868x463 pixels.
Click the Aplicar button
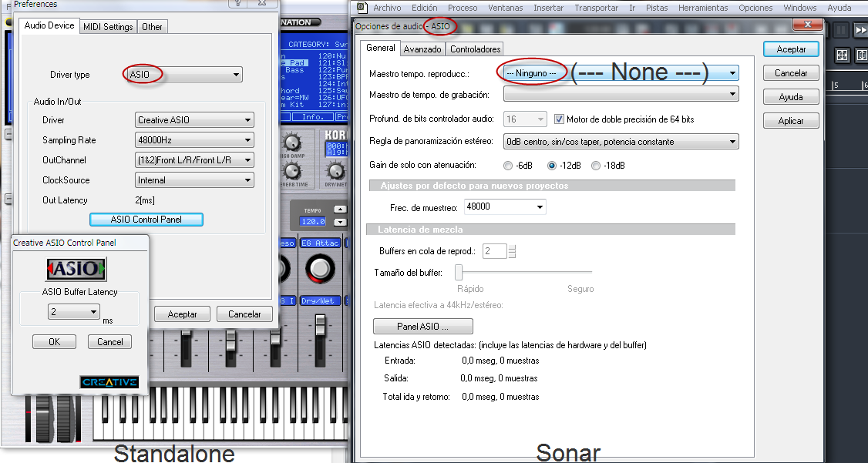[791, 121]
